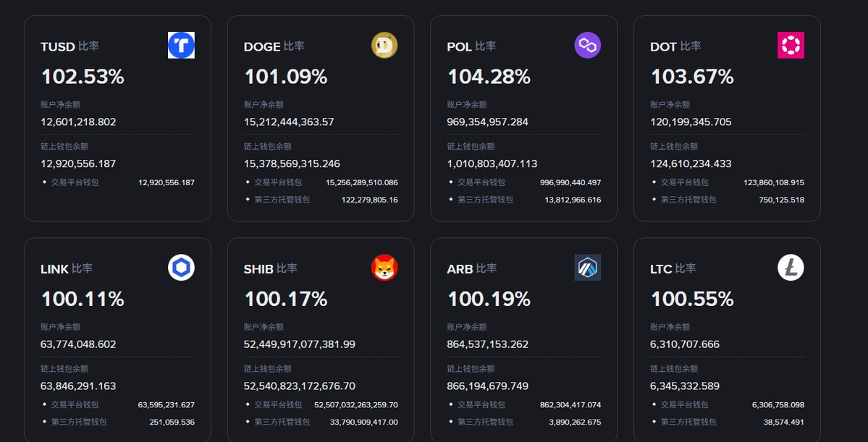This screenshot has width=868, height=442.
Task: Click the POL Polygon logo icon
Action: pyautogui.click(x=588, y=46)
